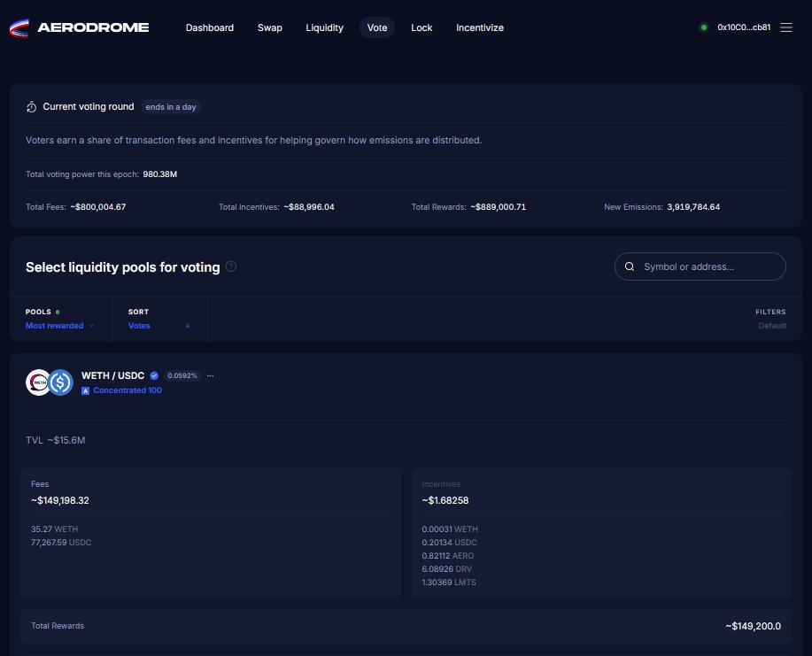Open the Incentivize tab
Viewport: 812px width, 656px height.
[x=480, y=27]
